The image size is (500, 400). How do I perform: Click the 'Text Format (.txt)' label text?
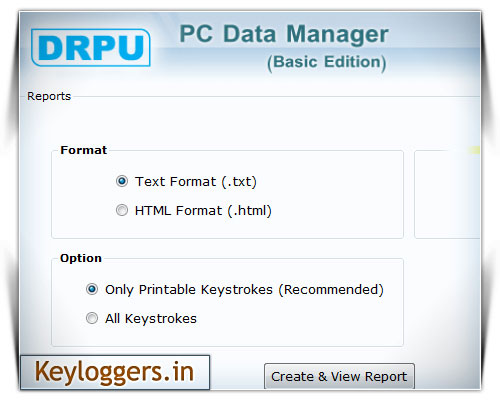coord(196,182)
